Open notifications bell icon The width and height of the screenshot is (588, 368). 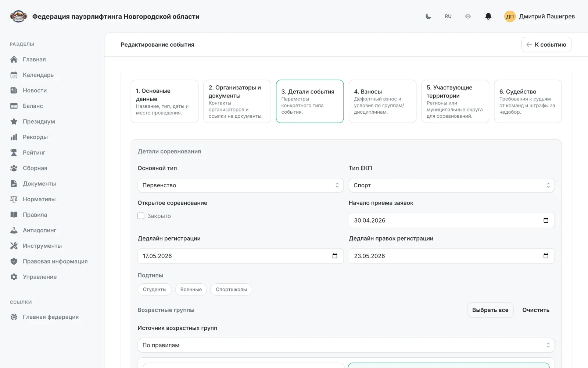(488, 16)
